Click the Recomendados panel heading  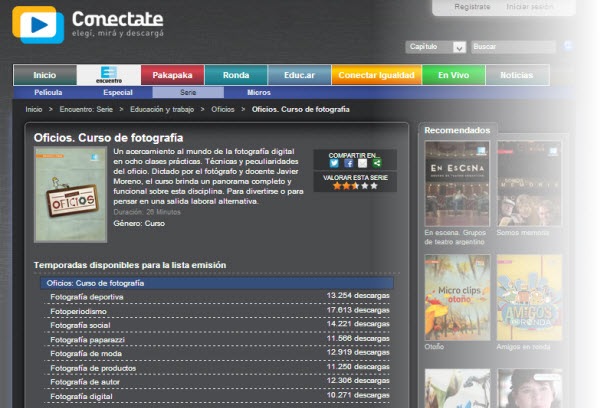[x=457, y=131]
